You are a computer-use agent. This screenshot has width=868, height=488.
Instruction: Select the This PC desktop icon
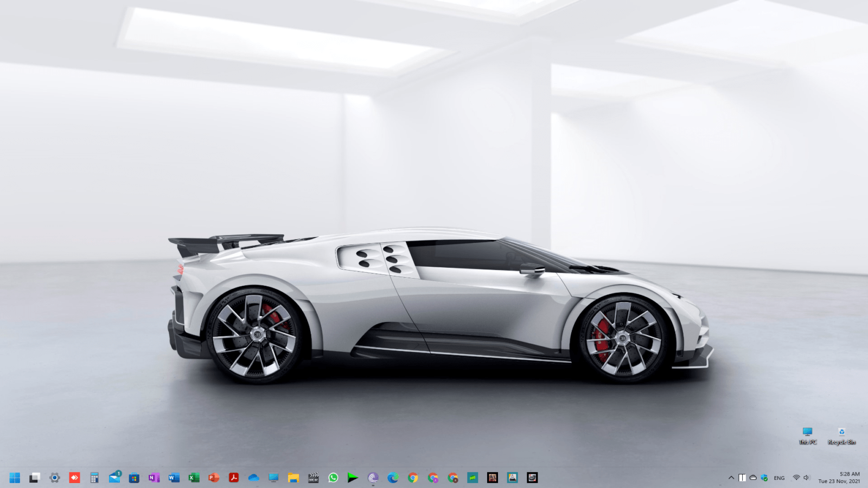[x=807, y=435]
